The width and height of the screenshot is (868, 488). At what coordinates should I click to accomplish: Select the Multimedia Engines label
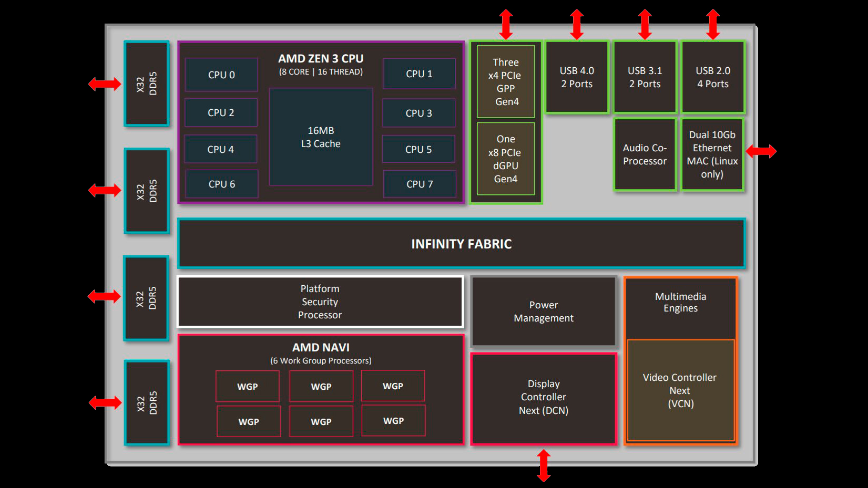680,303
